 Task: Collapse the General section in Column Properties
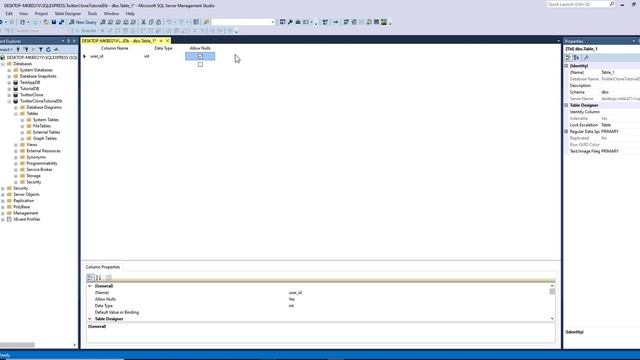point(90,286)
